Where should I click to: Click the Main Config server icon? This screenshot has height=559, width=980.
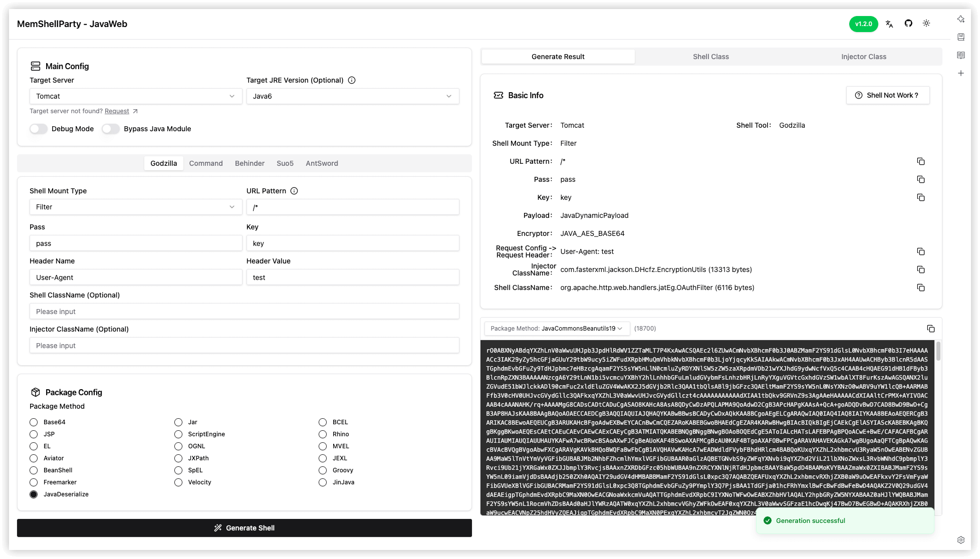tap(36, 66)
